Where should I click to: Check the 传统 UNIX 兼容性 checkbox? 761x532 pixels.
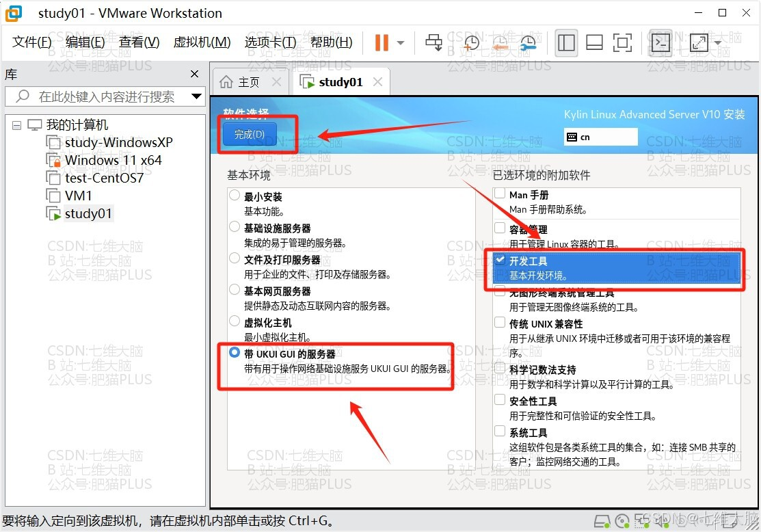(x=500, y=322)
